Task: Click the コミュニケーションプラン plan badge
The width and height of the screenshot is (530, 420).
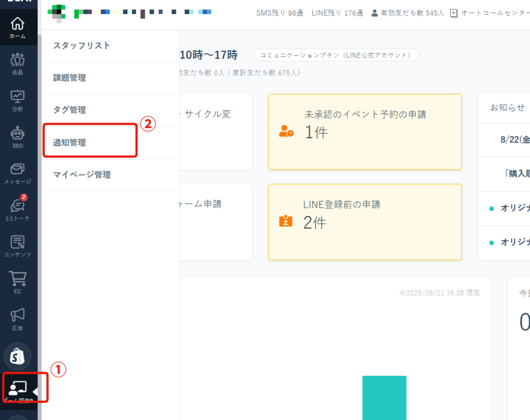Action: coord(336,55)
